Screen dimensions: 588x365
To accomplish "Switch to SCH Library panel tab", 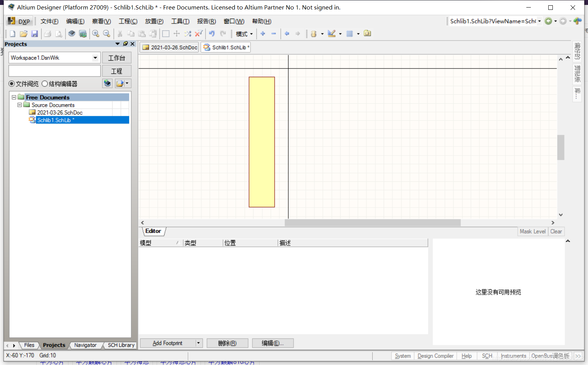I will click(121, 345).
